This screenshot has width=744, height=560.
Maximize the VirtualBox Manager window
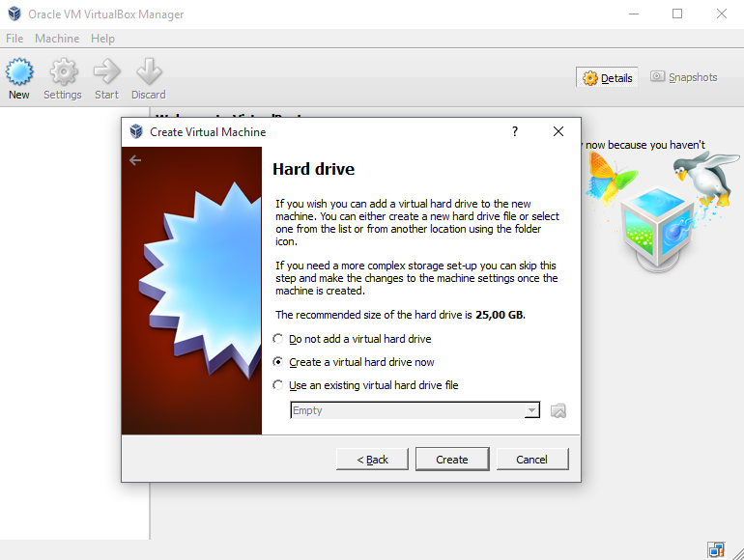[x=677, y=14]
